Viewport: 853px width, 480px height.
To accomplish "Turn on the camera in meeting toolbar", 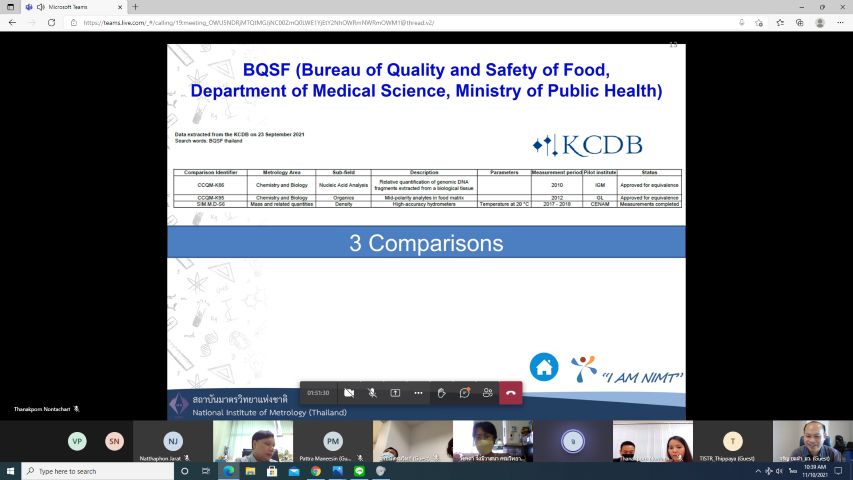I will coord(349,393).
